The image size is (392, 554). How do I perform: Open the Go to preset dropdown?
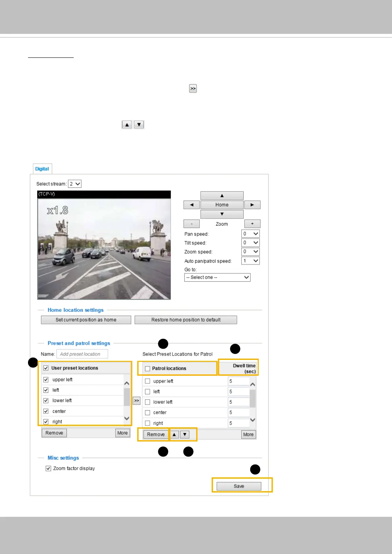pyautogui.click(x=217, y=278)
